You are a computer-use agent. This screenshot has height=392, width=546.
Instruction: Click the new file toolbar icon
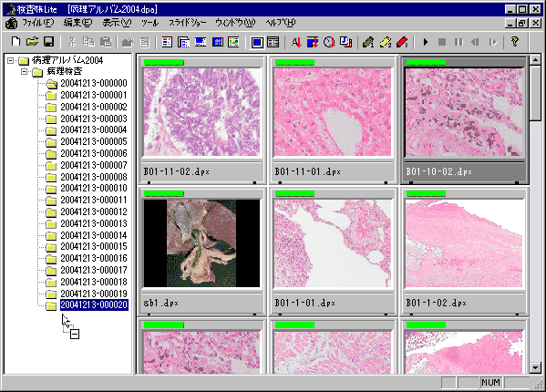(15, 42)
